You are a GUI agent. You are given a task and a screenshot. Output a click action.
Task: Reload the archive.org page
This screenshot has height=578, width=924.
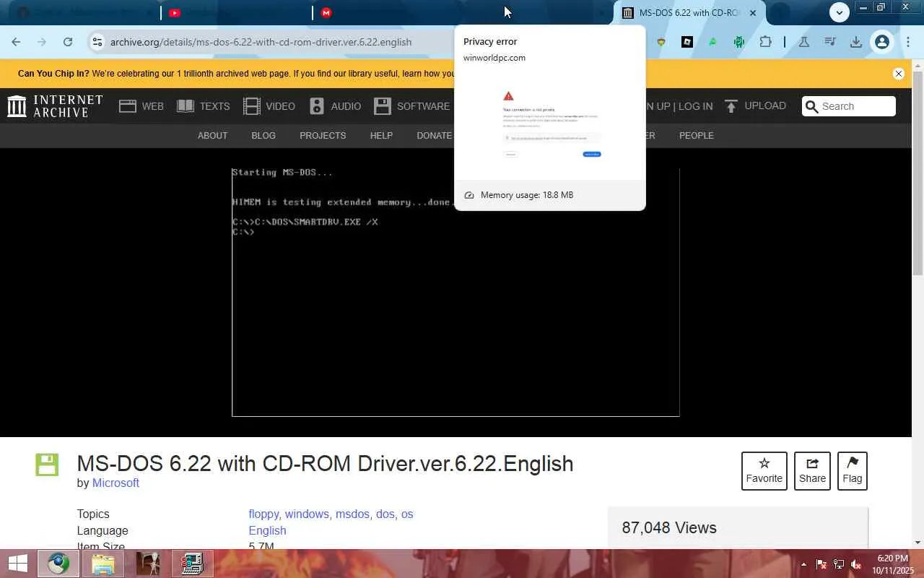tap(68, 42)
